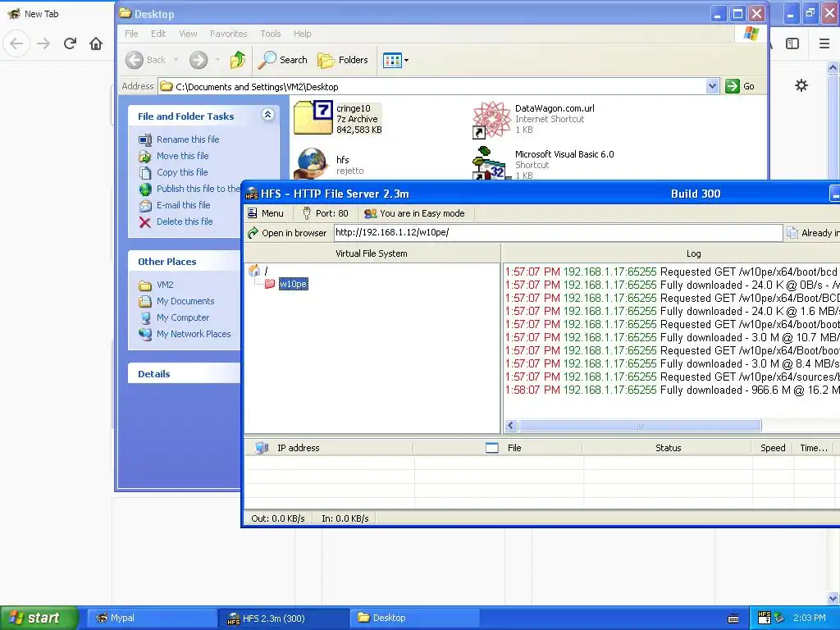Click the Search button in Explorer toolbar
Image resolution: width=840 pixels, height=630 pixels.
pos(283,60)
